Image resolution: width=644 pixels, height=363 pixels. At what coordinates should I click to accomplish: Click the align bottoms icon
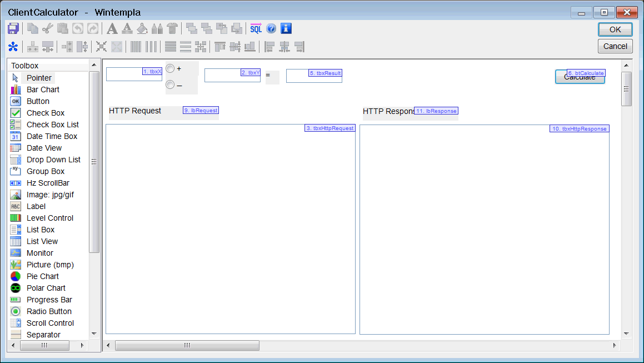tap(249, 47)
